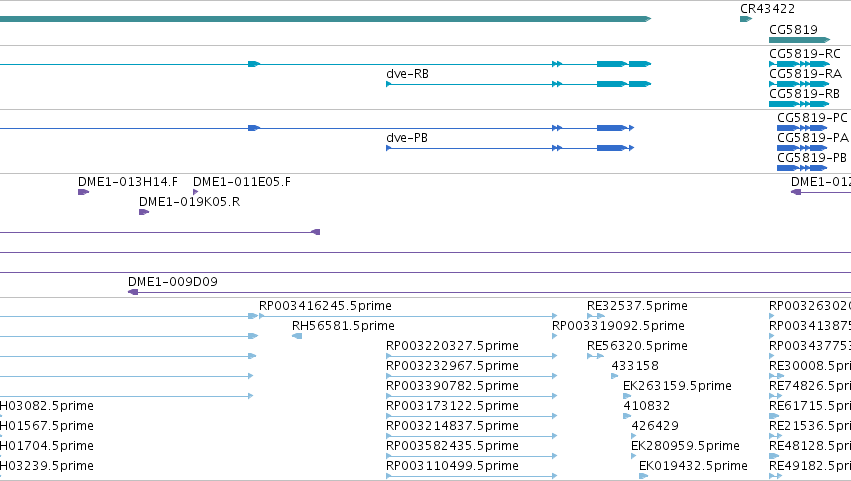Image resolution: width=851 pixels, height=481 pixels.
Task: Click the dve-PB protein label
Action: 407,137
